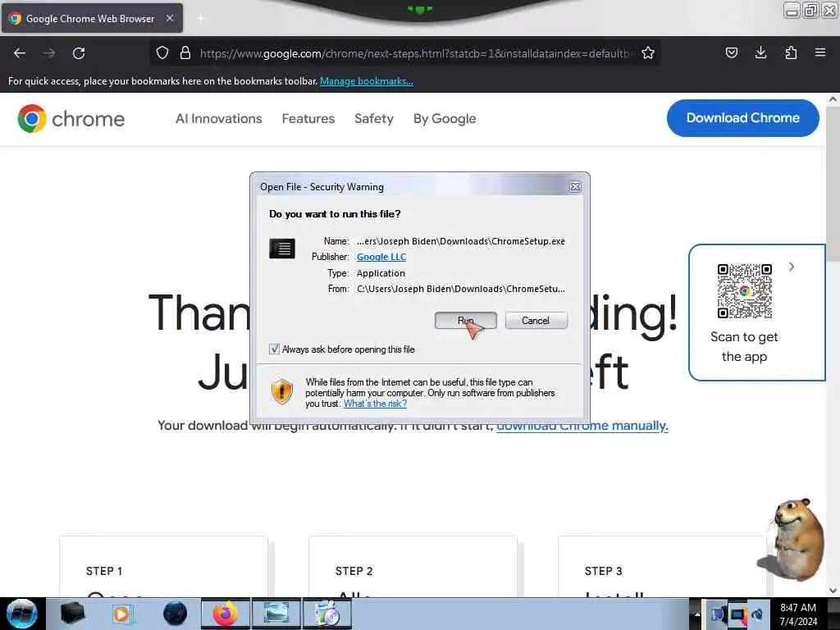
Task: Expand the Scan to get the app chevron
Action: pos(792,267)
